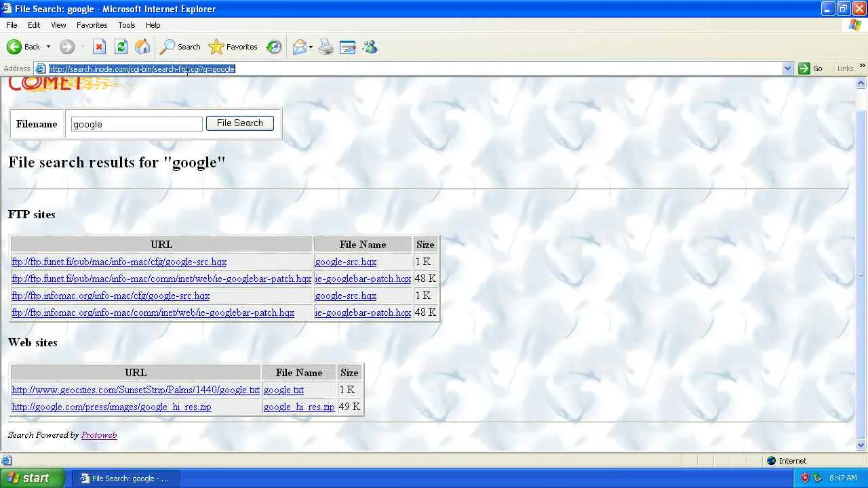This screenshot has height=488, width=868.
Task: Click the "Filename" label beside the input
Action: pos(37,124)
